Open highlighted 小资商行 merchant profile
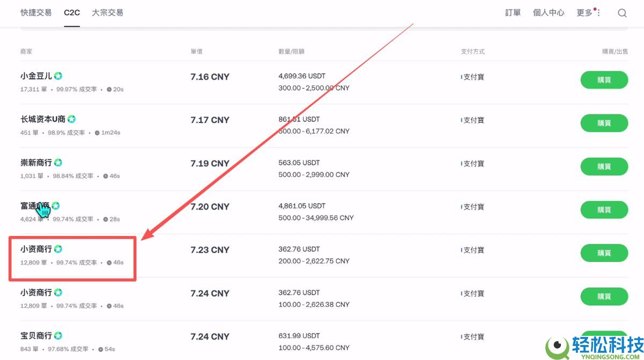 pos(36,249)
